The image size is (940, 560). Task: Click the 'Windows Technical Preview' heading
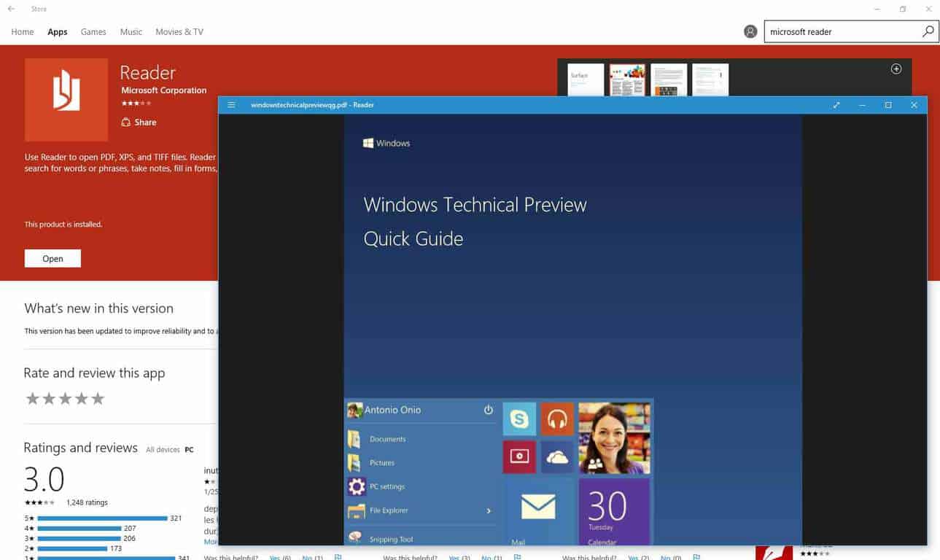click(475, 205)
